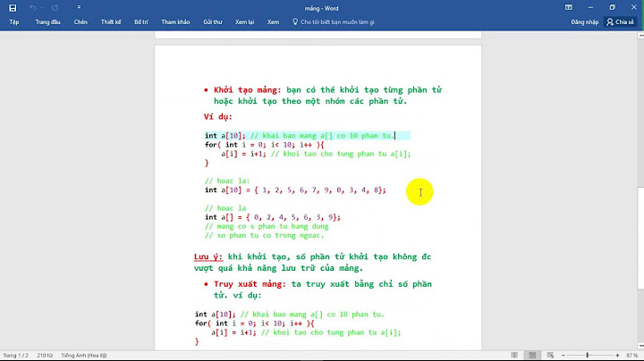Open the Xem tab
Image resolution: width=644 pixels, height=361 pixels.
point(273,22)
